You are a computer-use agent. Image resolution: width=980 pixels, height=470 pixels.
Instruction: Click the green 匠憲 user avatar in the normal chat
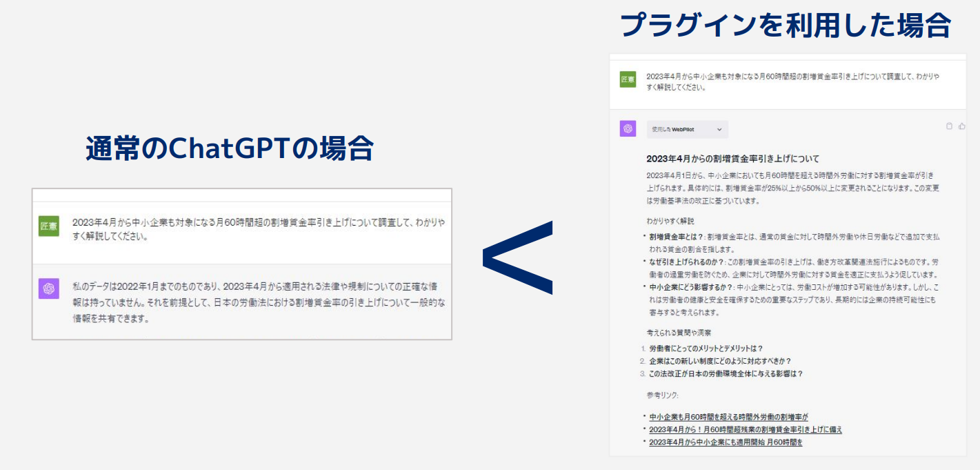click(x=49, y=226)
